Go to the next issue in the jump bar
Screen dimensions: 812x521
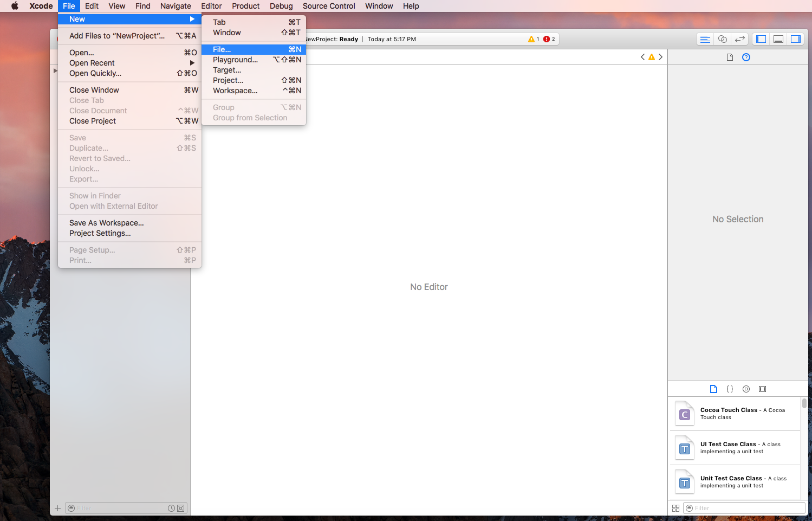click(x=660, y=57)
